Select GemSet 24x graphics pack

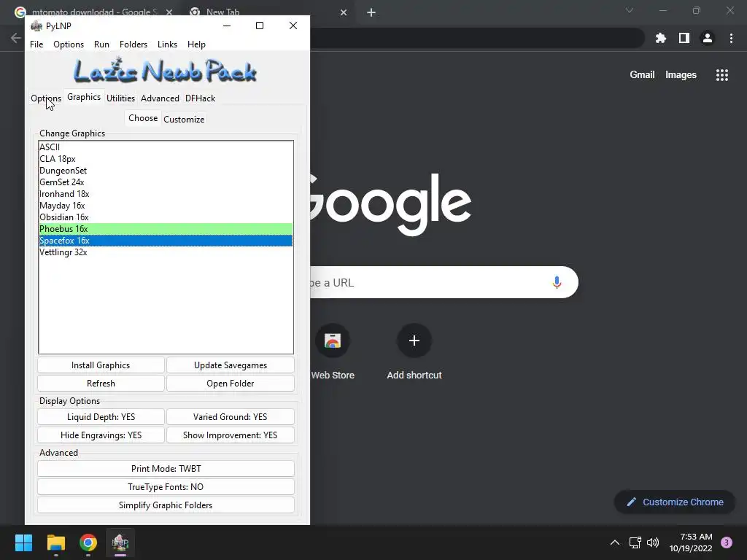tap(166, 182)
